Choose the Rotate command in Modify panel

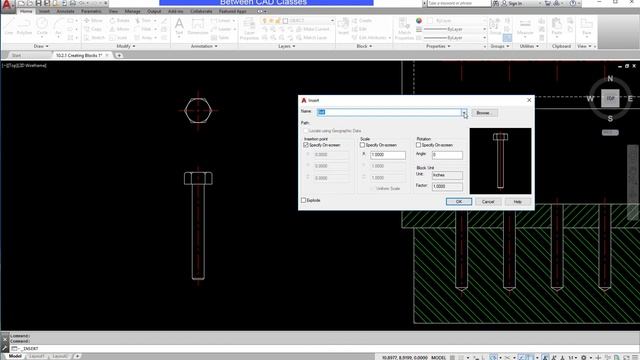click(120, 20)
